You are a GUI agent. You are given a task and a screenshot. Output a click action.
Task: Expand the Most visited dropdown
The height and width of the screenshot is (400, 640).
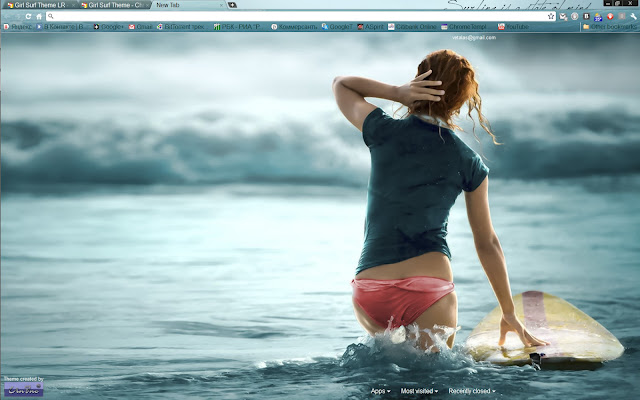point(419,391)
